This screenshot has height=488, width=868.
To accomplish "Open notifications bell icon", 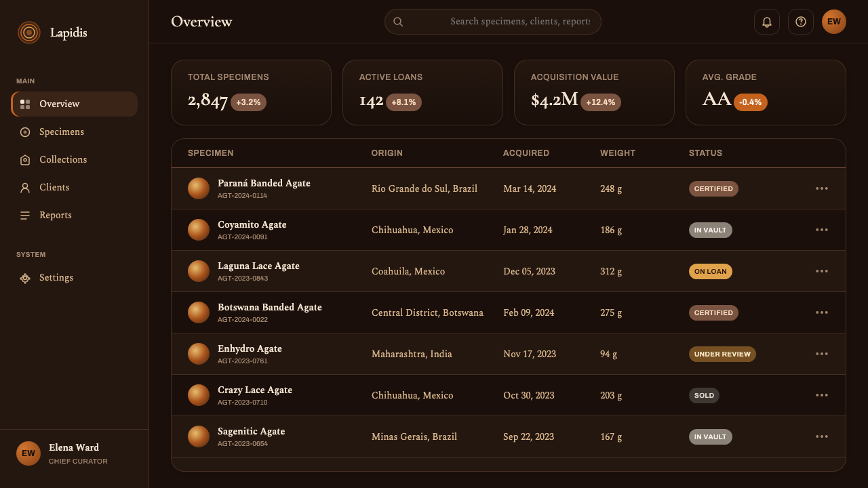I will 767,22.
